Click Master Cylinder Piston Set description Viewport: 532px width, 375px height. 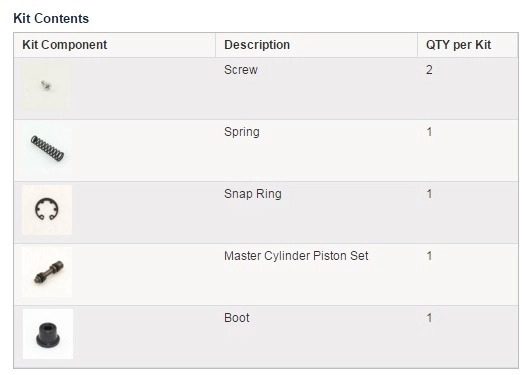coord(296,256)
